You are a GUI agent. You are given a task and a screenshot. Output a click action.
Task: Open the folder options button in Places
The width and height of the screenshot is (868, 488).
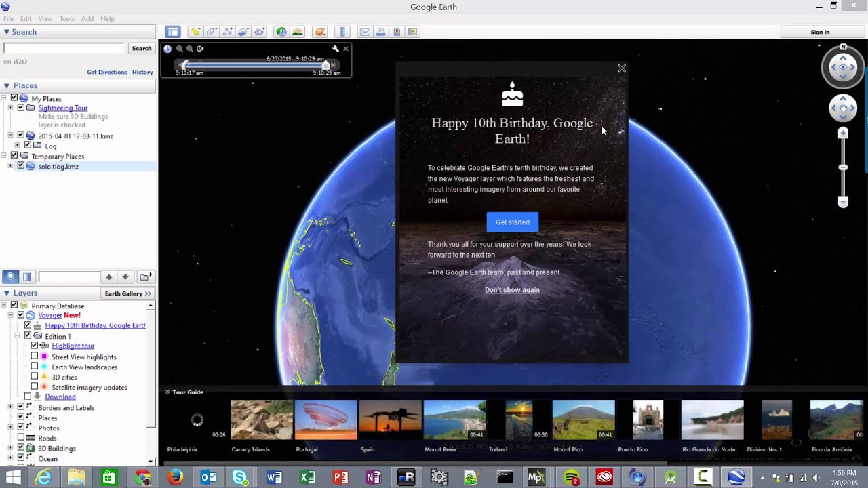[146, 277]
